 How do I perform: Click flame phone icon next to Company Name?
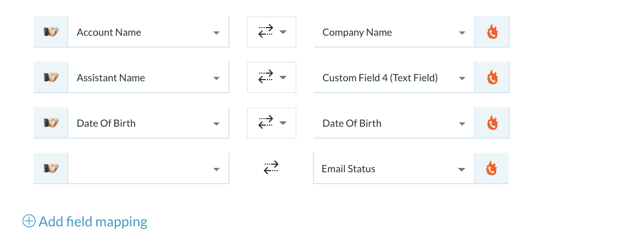492,32
